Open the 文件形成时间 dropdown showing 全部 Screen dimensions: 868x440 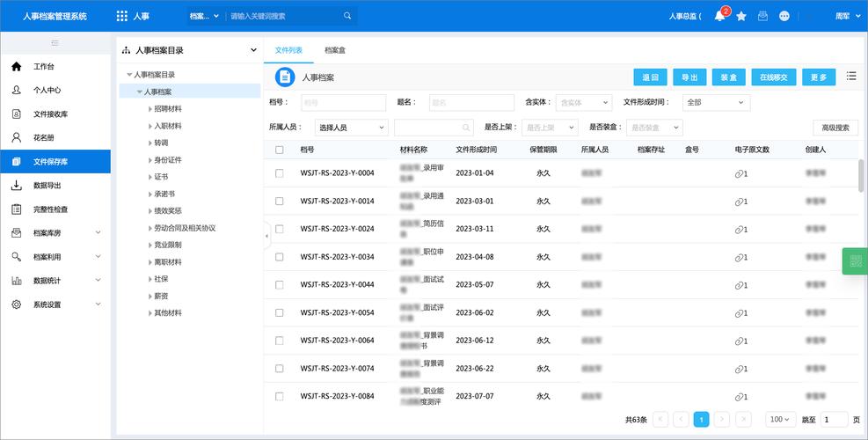pyautogui.click(x=716, y=102)
